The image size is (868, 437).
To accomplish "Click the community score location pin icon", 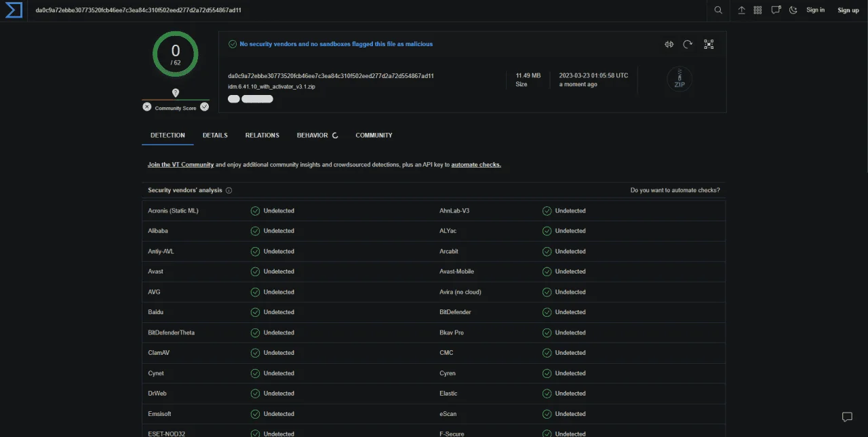I will [176, 93].
